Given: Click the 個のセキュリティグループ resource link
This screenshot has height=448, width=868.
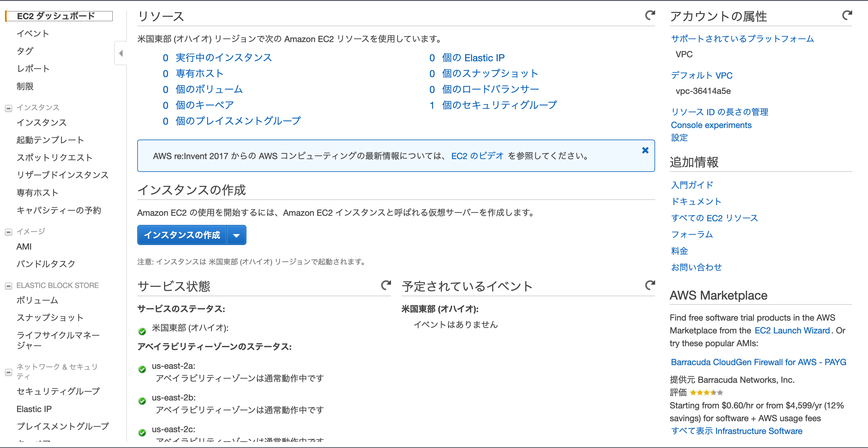Looking at the screenshot, I should click(x=499, y=105).
